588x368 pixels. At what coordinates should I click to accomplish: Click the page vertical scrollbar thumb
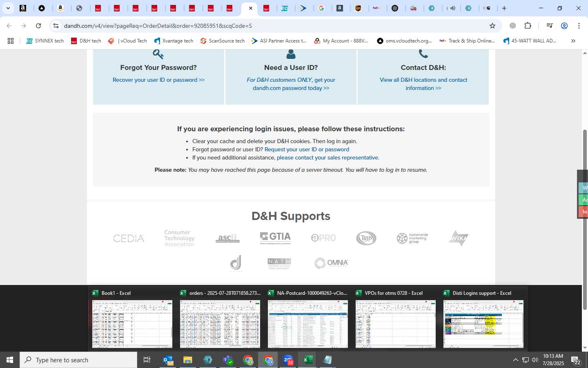coord(585,219)
